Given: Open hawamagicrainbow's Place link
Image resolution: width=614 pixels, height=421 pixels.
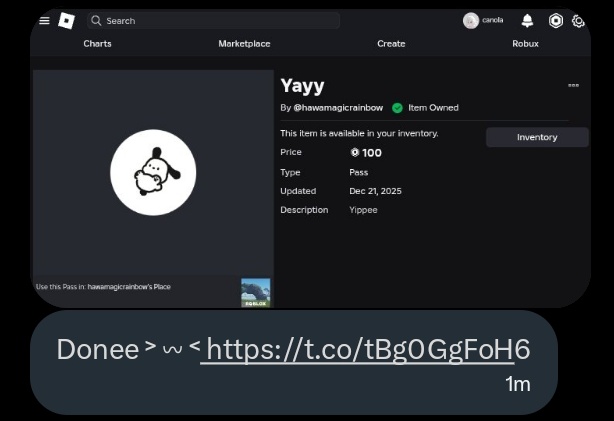Looking at the screenshot, I should (129, 287).
